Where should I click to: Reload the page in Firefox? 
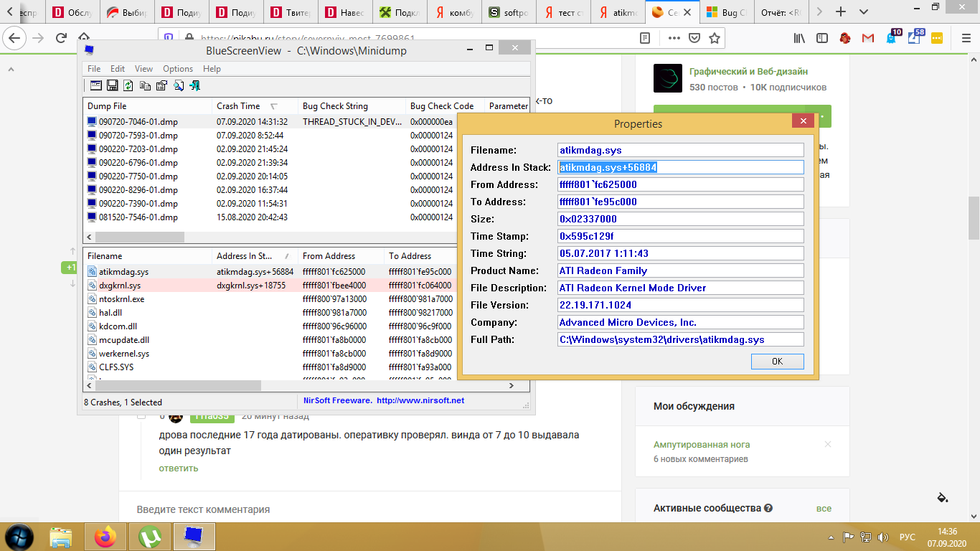62,38
